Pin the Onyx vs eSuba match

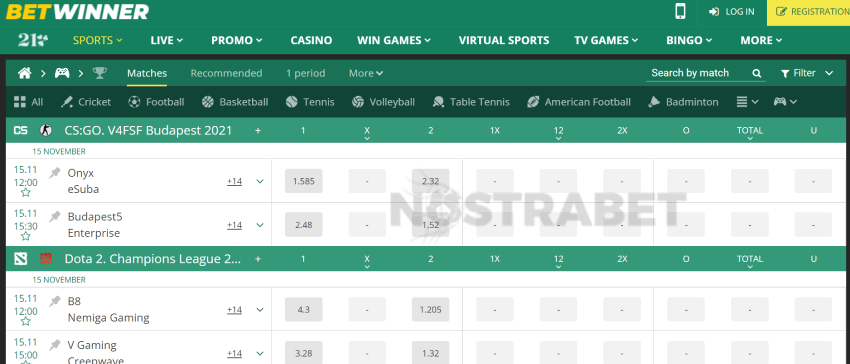[x=55, y=173]
